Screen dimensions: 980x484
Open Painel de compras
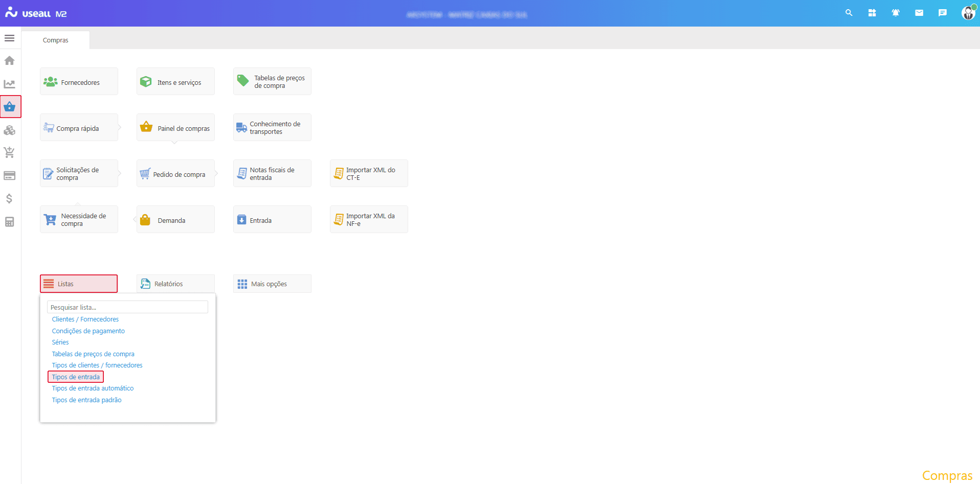point(175,128)
